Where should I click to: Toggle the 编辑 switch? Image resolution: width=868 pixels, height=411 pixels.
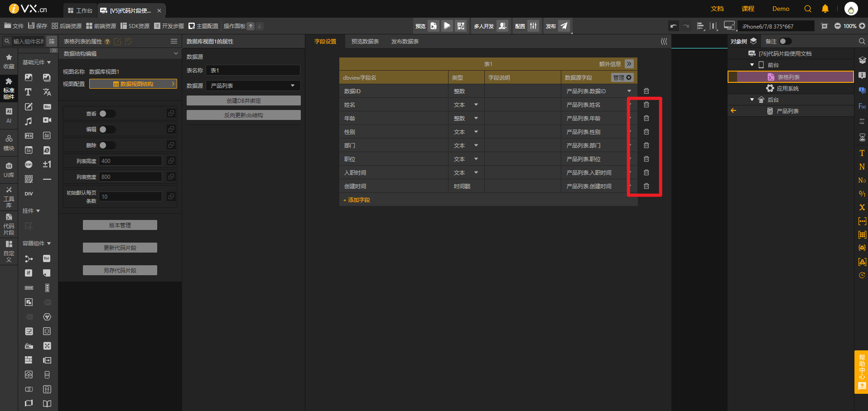(107, 129)
